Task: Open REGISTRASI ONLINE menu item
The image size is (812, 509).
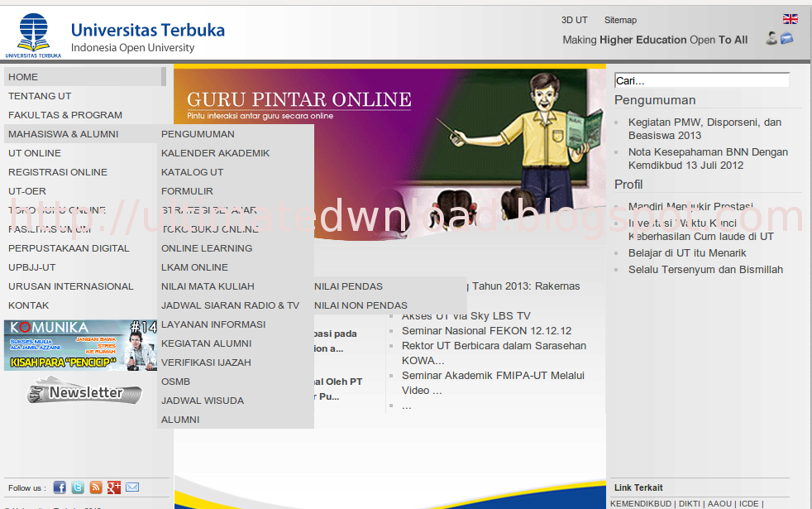Action: 58,172
